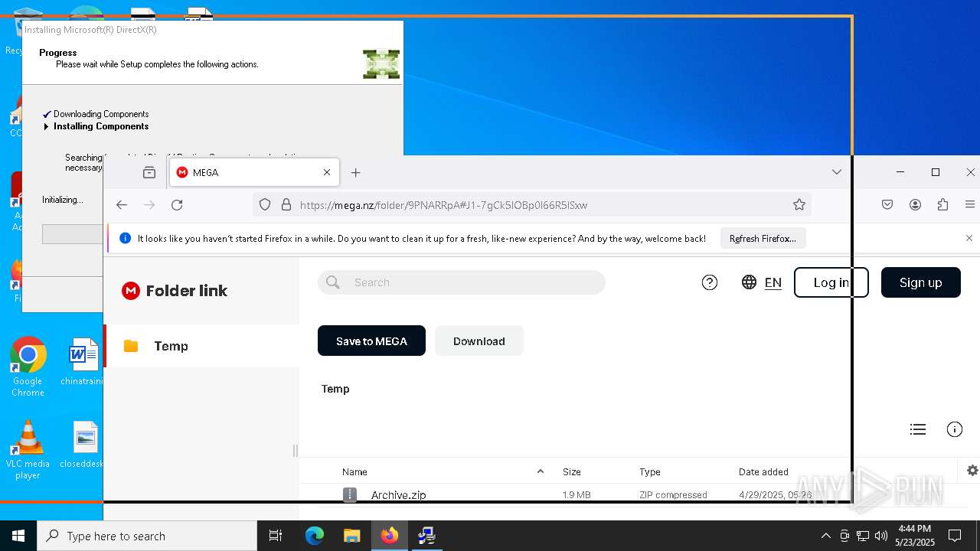Open a new Firefox tab

tap(355, 173)
